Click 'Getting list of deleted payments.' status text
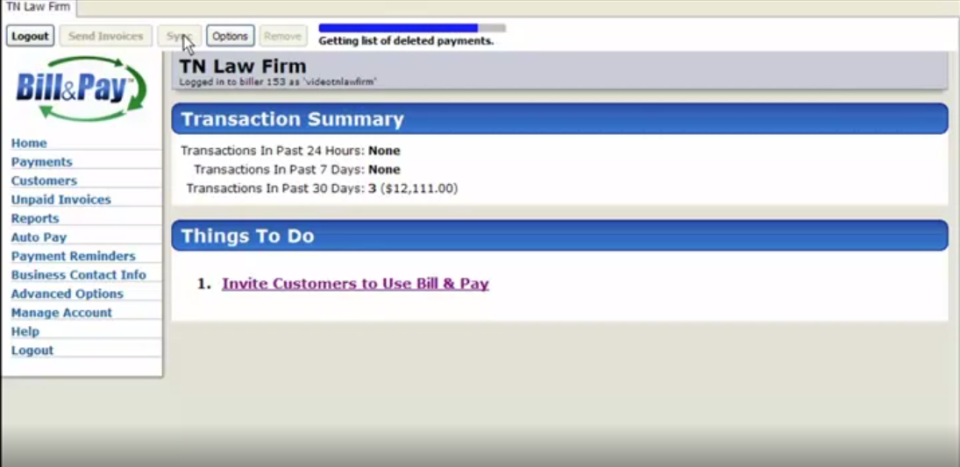This screenshot has height=467, width=960. pyautogui.click(x=406, y=42)
